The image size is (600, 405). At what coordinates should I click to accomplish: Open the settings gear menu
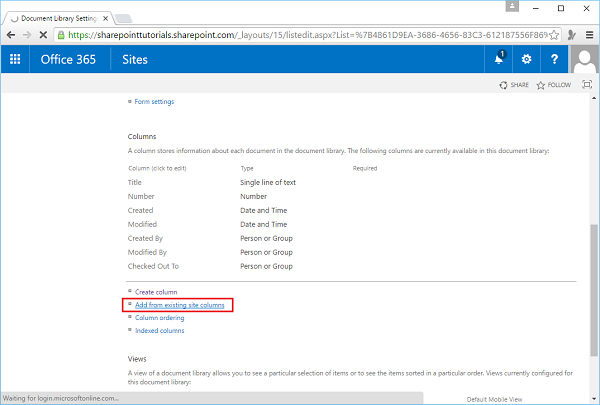click(x=527, y=59)
